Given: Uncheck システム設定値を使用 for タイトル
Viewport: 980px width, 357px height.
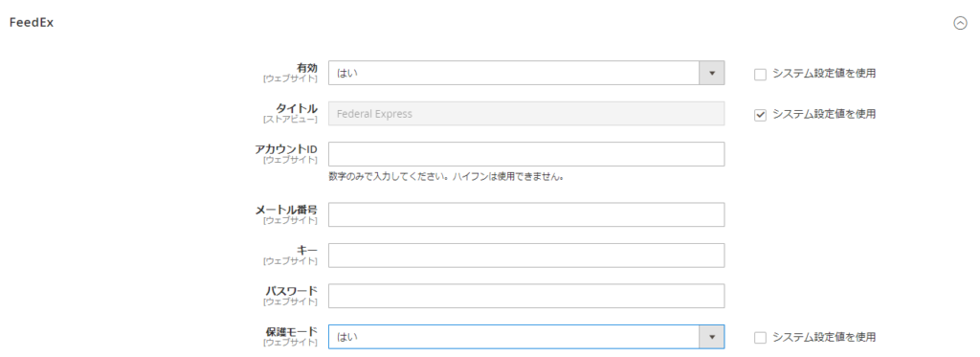Looking at the screenshot, I should pyautogui.click(x=760, y=115).
